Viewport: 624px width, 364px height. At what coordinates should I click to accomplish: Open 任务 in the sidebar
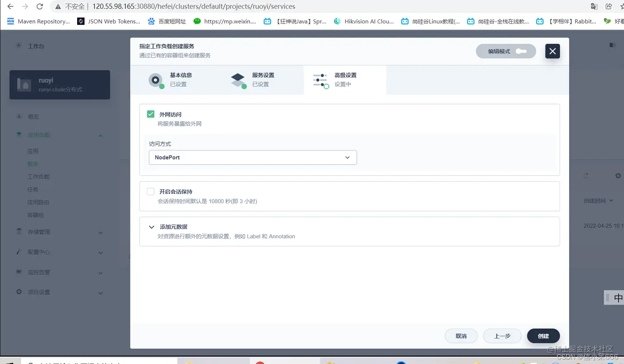click(33, 189)
